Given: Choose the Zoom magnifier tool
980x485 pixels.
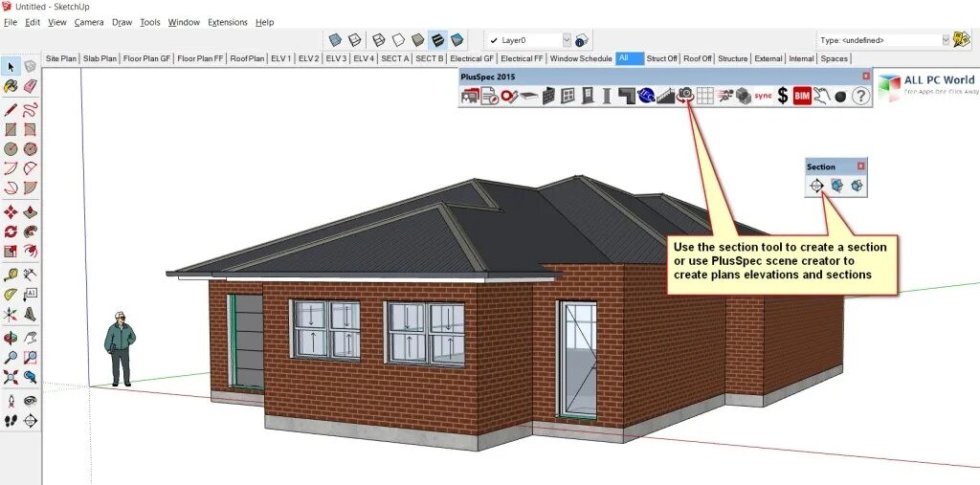Looking at the screenshot, I should [11, 358].
